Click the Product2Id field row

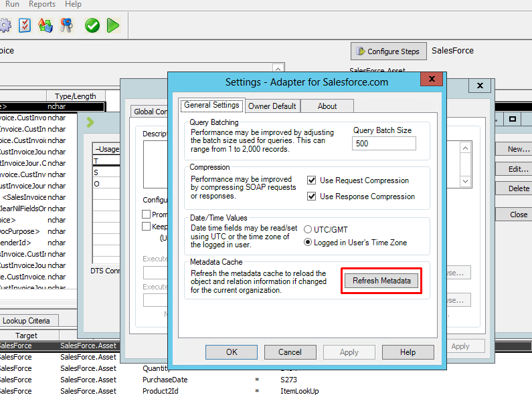tap(160, 391)
